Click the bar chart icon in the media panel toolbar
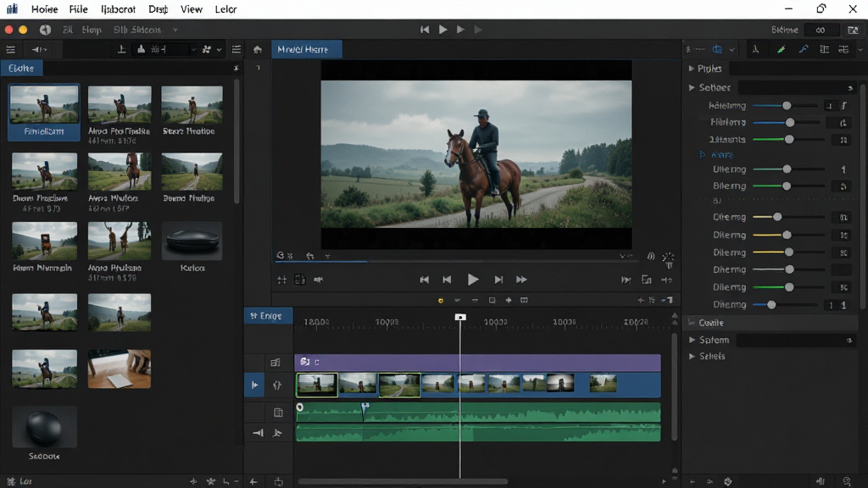 point(142,49)
